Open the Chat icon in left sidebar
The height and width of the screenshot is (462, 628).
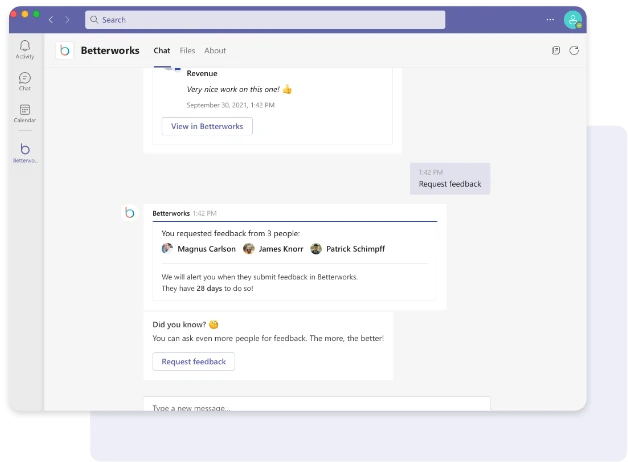click(25, 80)
